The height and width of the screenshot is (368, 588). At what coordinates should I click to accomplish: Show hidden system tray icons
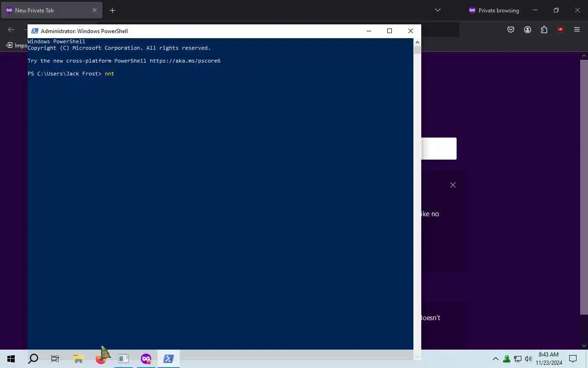(495, 359)
